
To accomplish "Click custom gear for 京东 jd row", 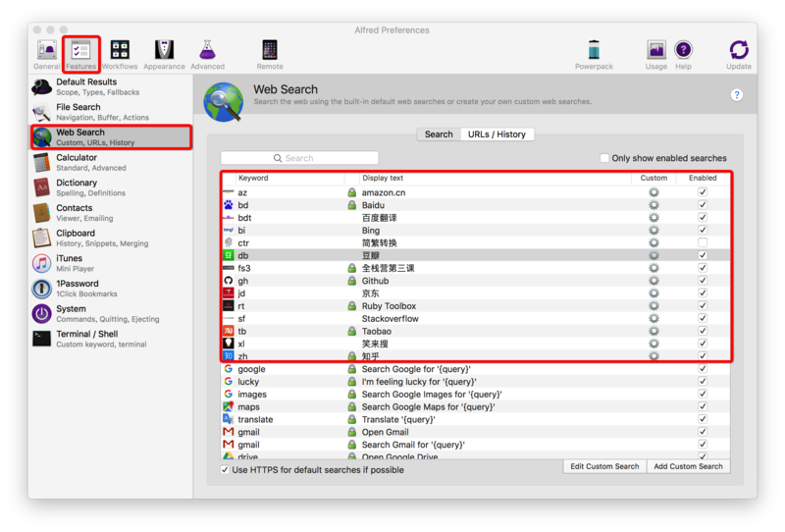I will [654, 293].
